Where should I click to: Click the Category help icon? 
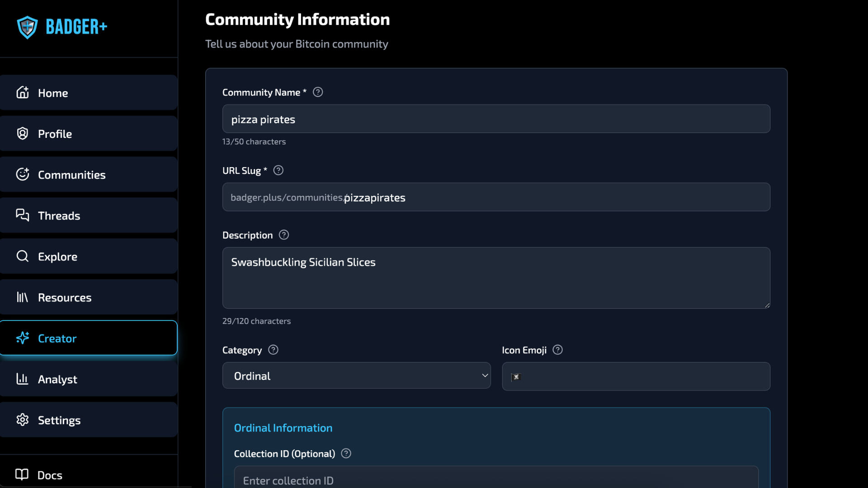[273, 350]
